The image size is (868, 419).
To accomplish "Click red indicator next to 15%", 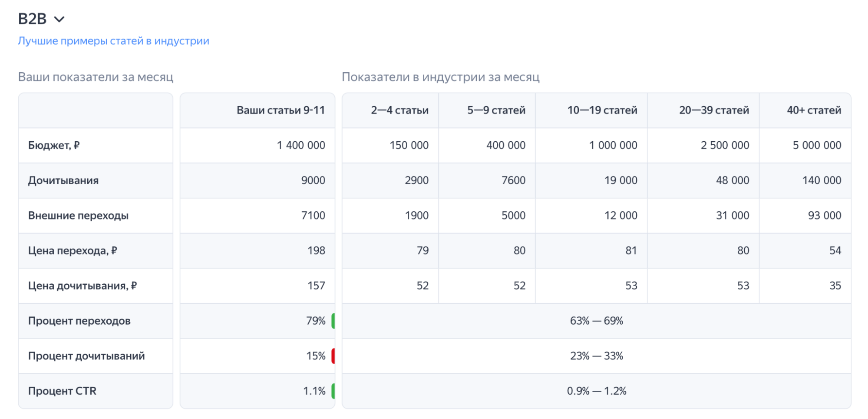I will pyautogui.click(x=333, y=356).
